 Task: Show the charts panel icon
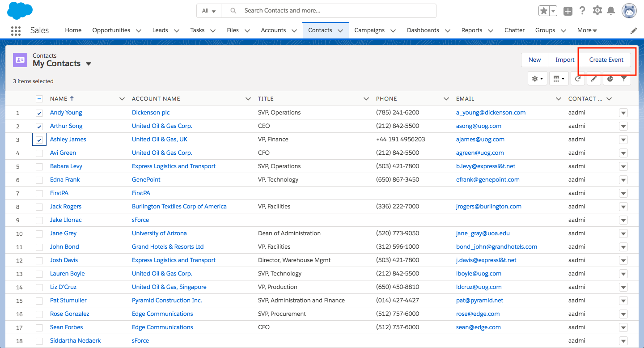(610, 79)
